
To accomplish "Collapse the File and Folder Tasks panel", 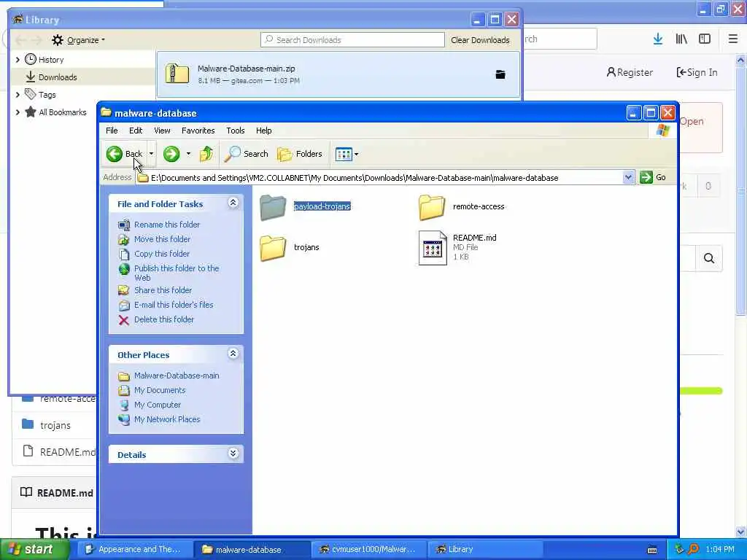I will click(x=233, y=203).
